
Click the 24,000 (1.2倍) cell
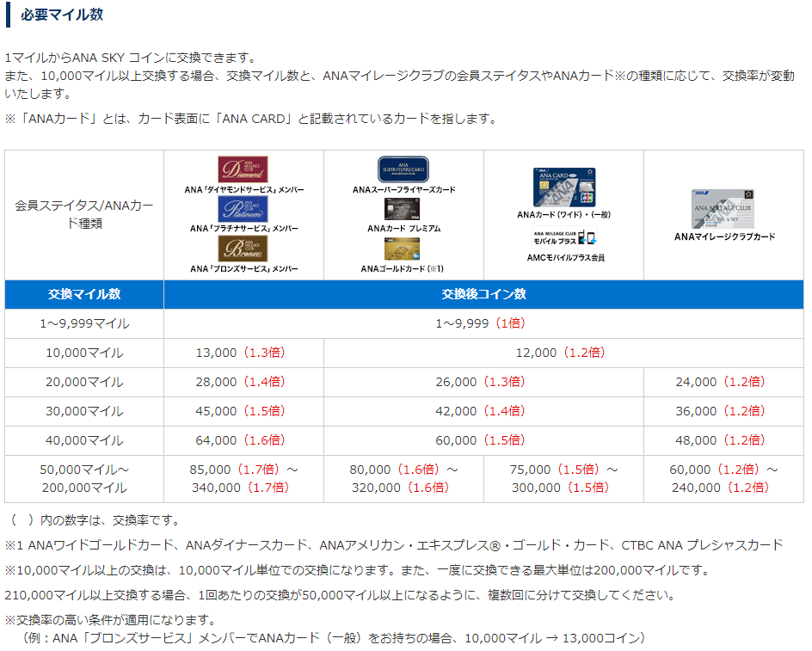coord(724,382)
